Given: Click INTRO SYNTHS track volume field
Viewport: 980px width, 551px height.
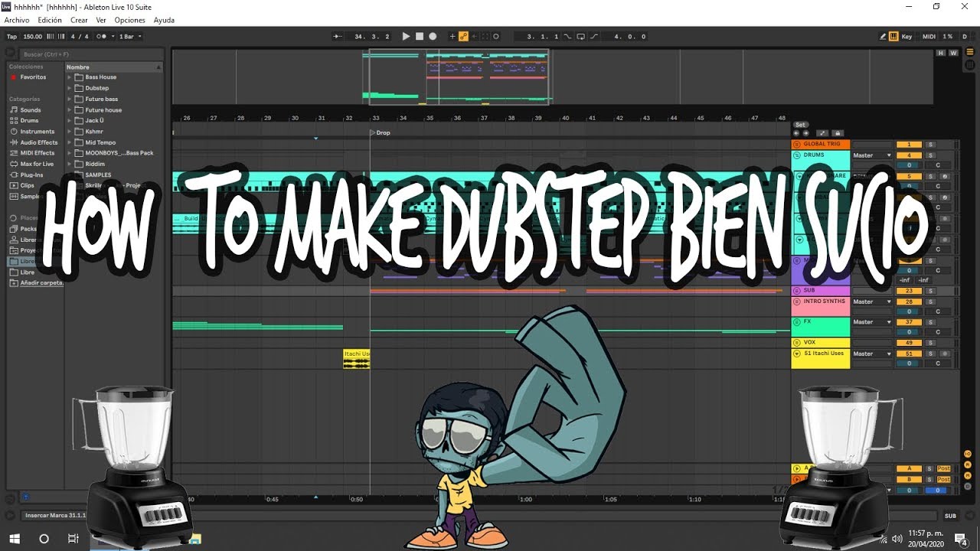Looking at the screenshot, I should (909, 311).
